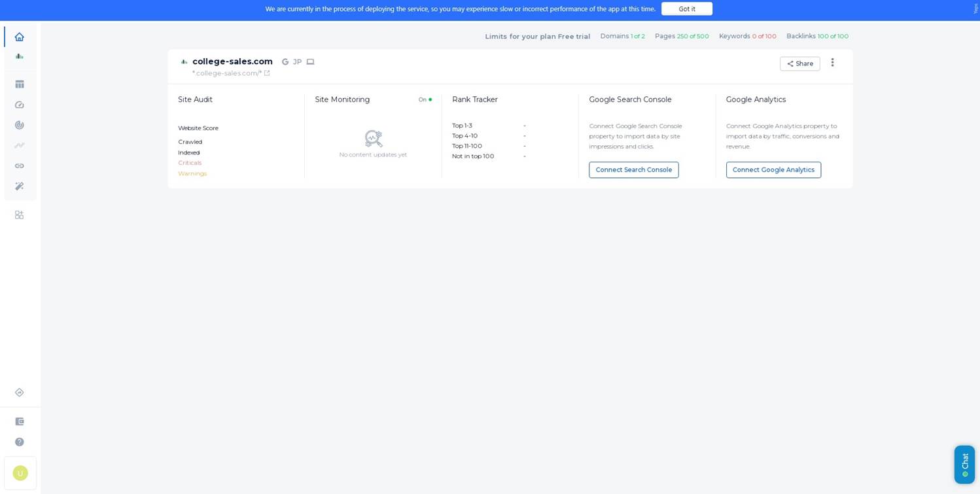
Task: Click the Top 4-10 ranking row
Action: [489, 136]
